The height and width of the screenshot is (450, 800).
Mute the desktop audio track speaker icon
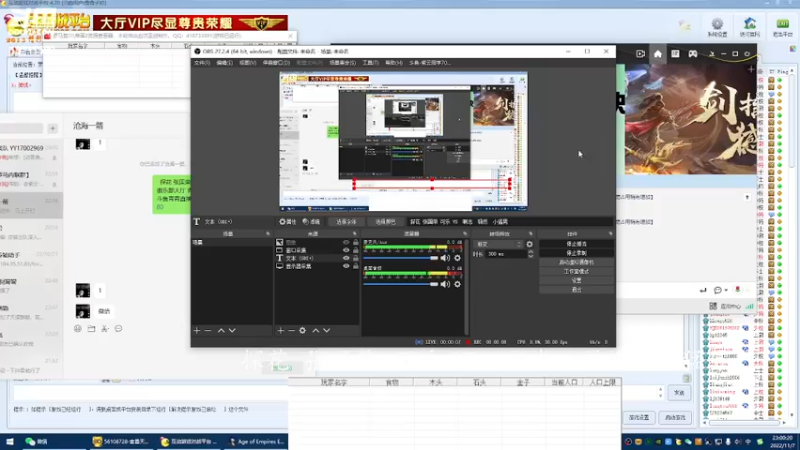(445, 284)
